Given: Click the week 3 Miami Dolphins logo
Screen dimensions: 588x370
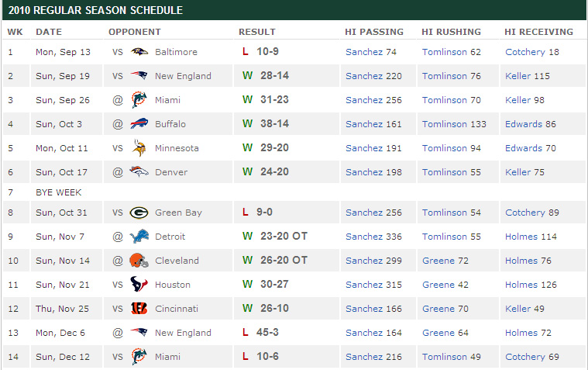Looking at the screenshot, I should pyautogui.click(x=139, y=100).
